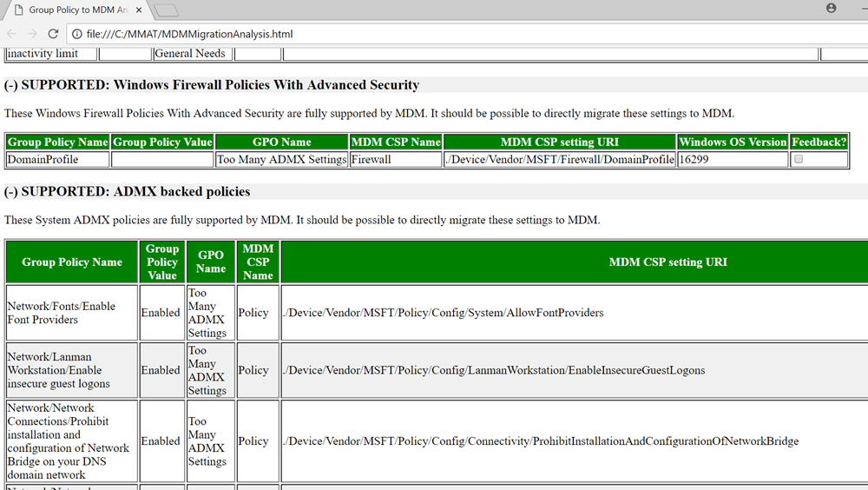Click the Feedback? column header
The height and width of the screenshot is (490, 868).
(819, 142)
